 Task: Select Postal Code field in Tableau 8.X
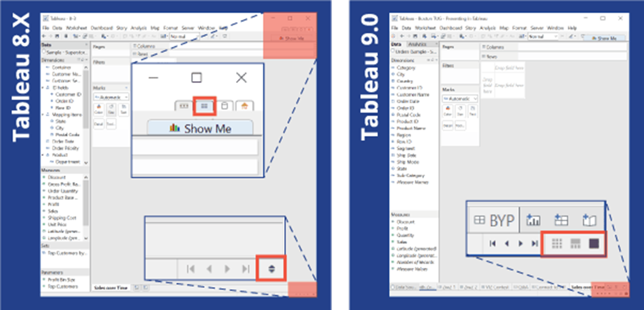[68, 134]
